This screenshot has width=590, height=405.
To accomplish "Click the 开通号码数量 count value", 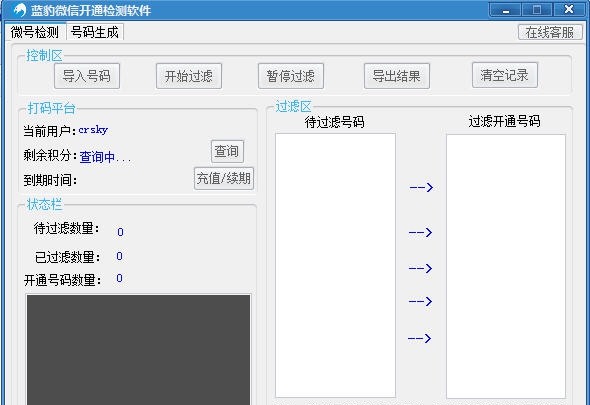I will [x=119, y=278].
